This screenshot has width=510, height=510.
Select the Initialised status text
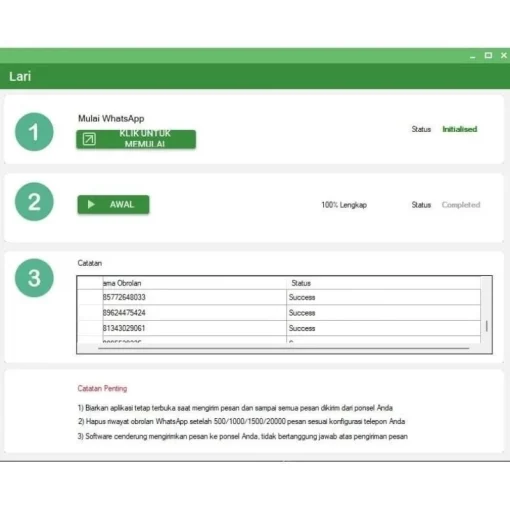tap(460, 129)
